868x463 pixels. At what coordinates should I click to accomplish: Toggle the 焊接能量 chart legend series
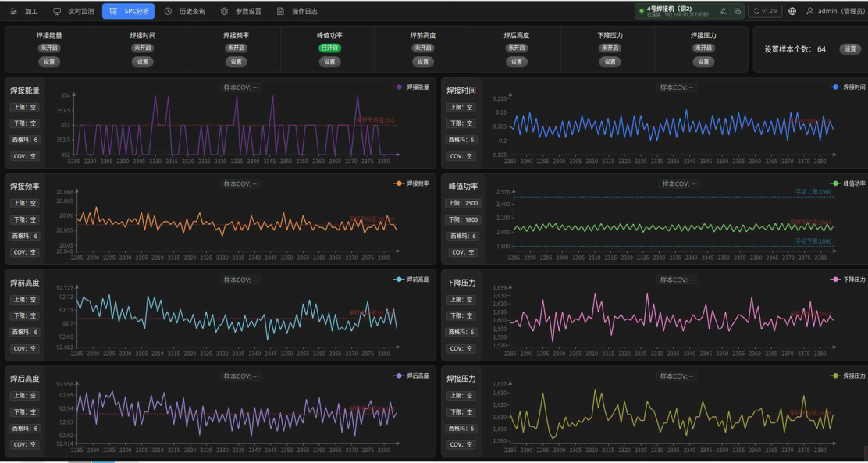[411, 87]
